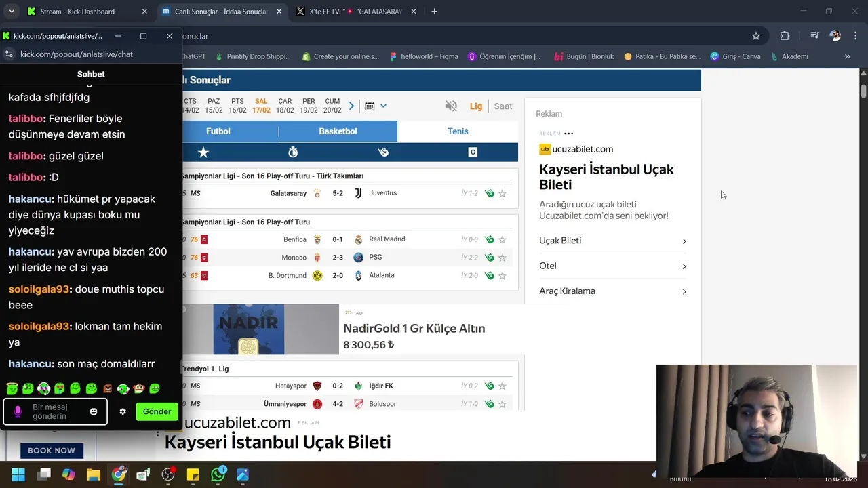Favorite the Ümraniyespor - Boluspor match star

click(502, 404)
